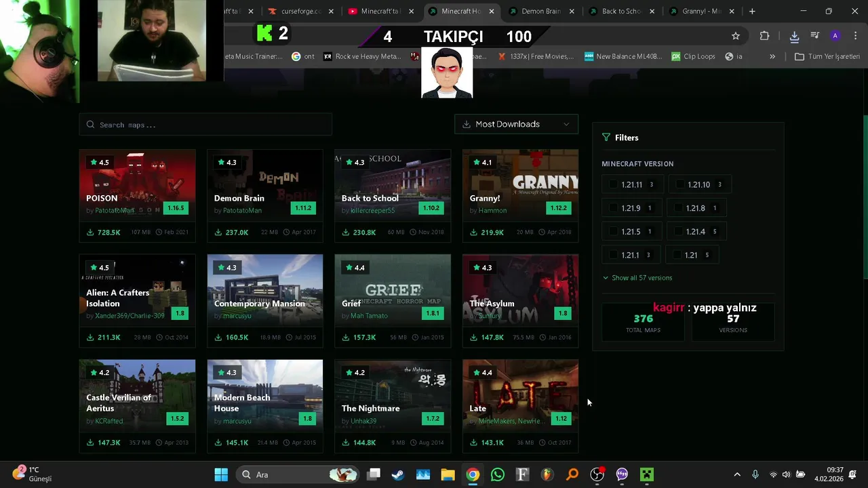Click the Filters funnel icon
Viewport: 868px width, 488px height.
coord(606,138)
